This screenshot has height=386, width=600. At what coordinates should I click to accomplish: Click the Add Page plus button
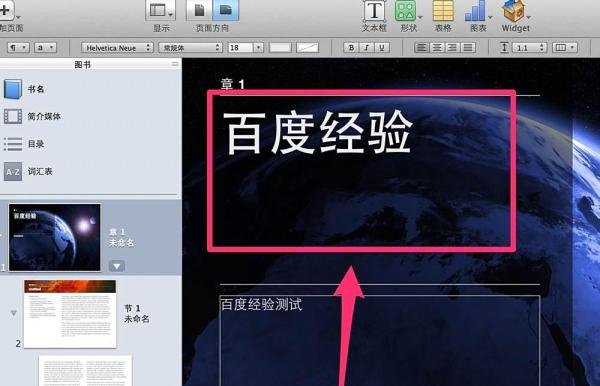coord(6,10)
